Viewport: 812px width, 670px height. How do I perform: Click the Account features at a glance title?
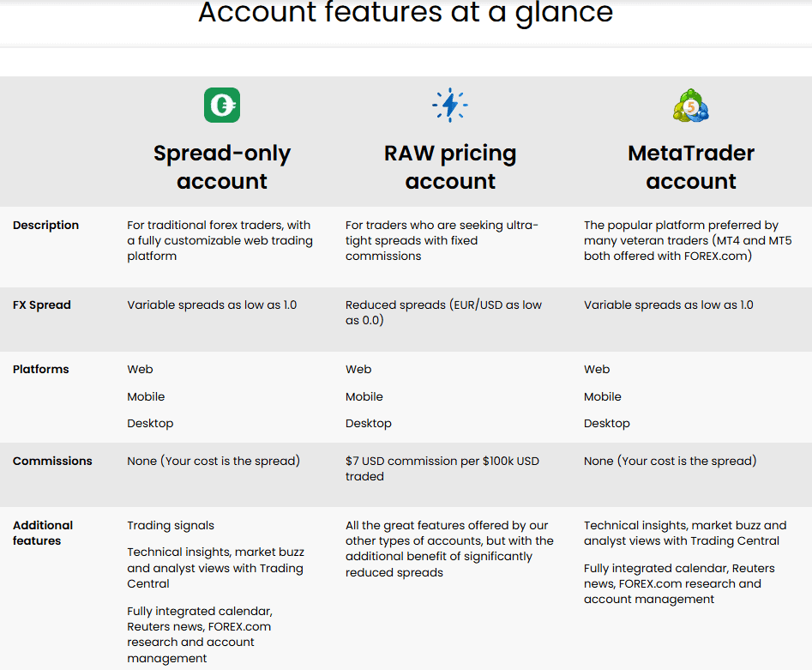[406, 13]
